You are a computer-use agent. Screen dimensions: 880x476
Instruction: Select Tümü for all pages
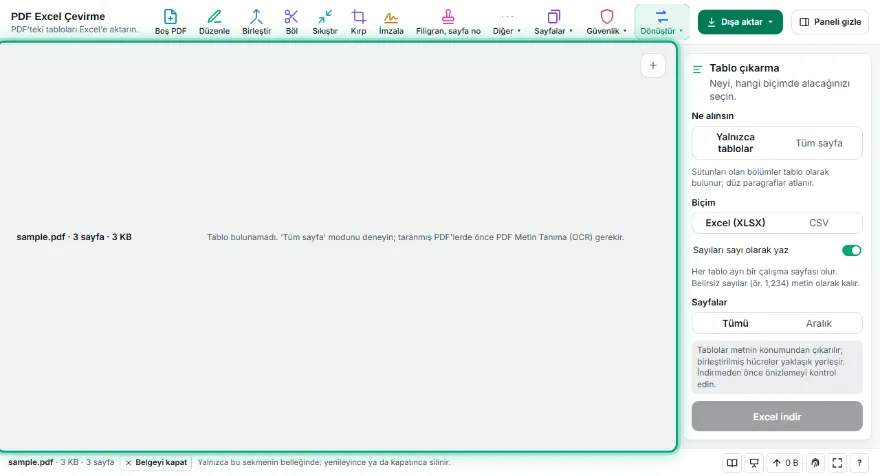[x=735, y=323]
